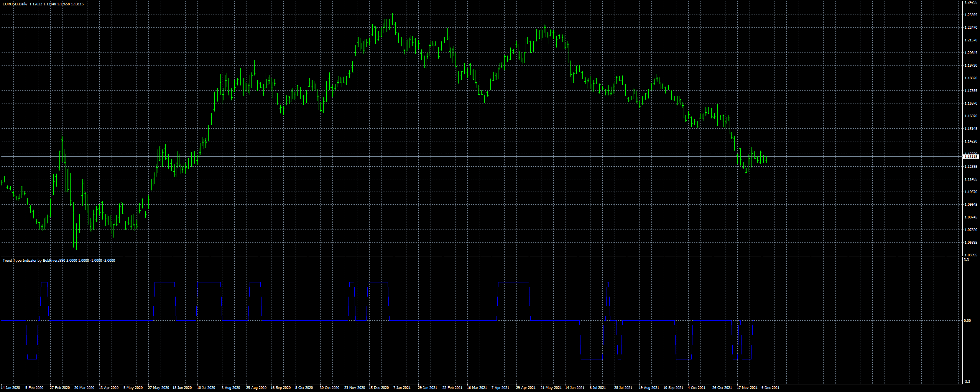The image size is (980, 392).
Task: Click the 30 Oct 2020 date label
Action: tap(330, 388)
